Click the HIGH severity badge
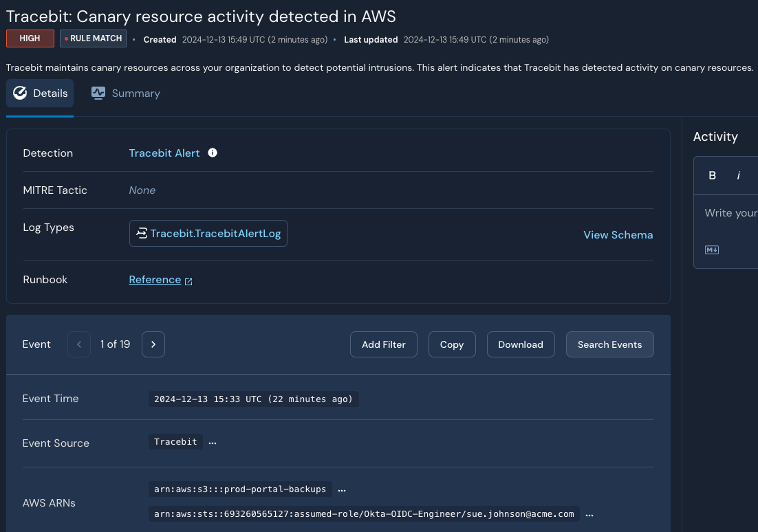The image size is (758, 532). point(30,38)
